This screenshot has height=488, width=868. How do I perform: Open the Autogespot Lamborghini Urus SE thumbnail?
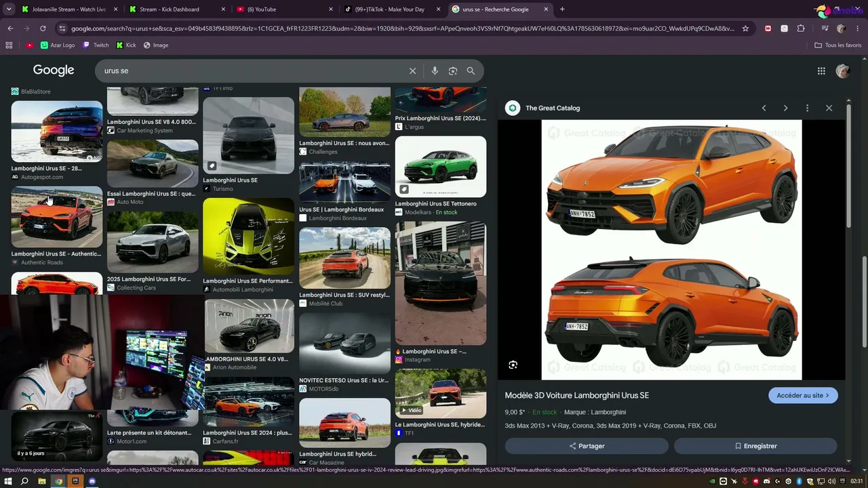[x=57, y=131]
